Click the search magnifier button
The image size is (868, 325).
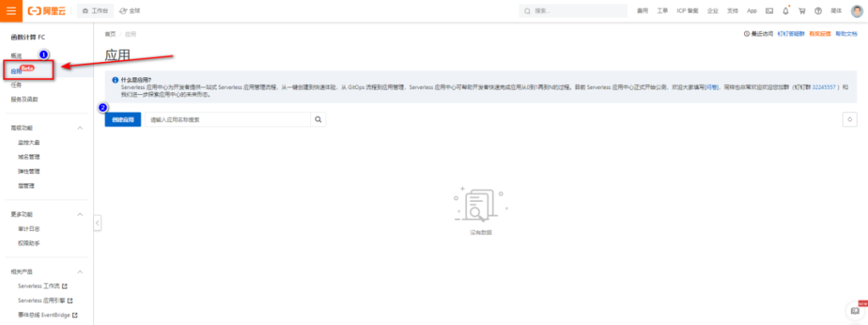coord(319,120)
